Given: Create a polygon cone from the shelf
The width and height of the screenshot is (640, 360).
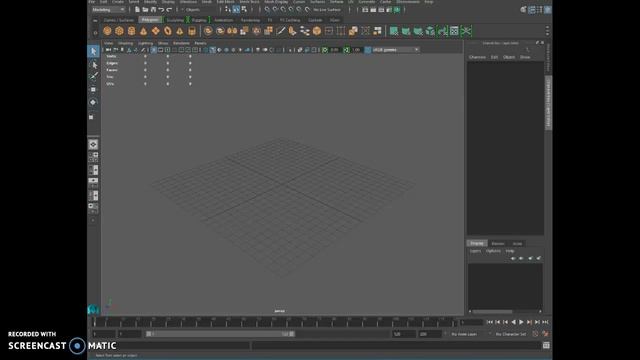Looking at the screenshot, I should [143, 31].
